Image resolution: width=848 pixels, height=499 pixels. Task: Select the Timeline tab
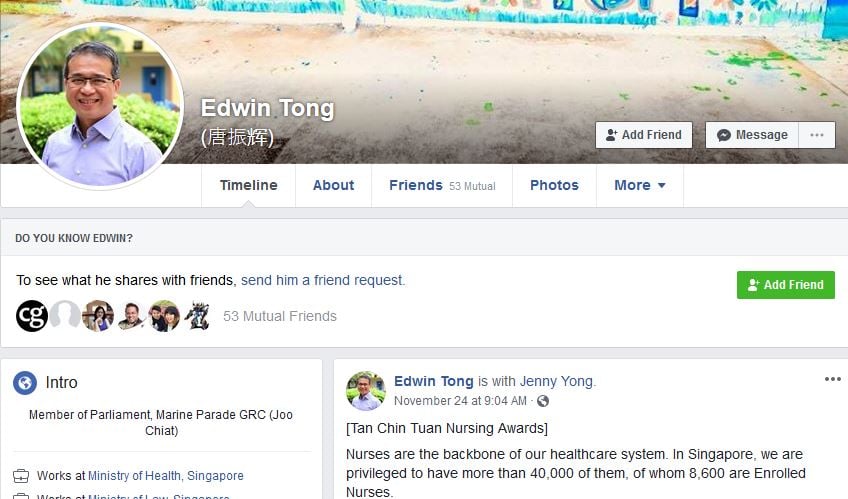point(248,185)
